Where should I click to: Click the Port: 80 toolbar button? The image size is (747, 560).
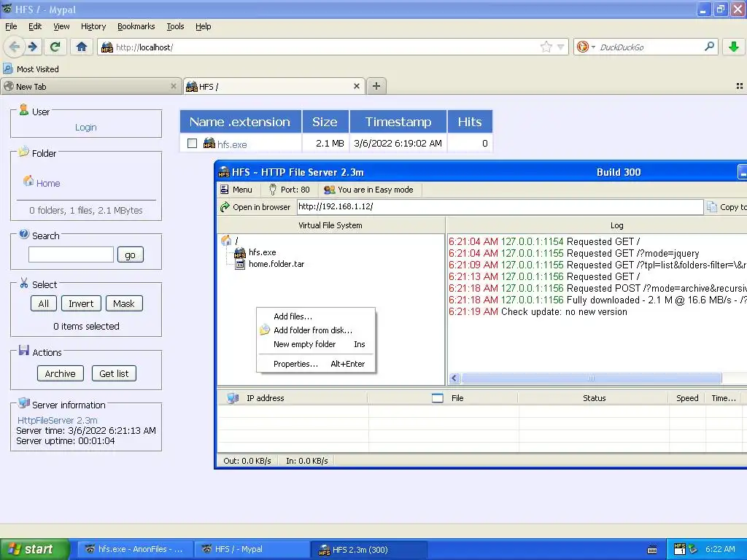(x=290, y=190)
